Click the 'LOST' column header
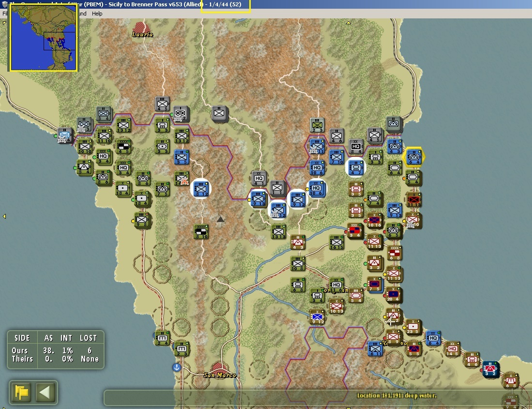This screenshot has width=532, height=409. [x=88, y=338]
